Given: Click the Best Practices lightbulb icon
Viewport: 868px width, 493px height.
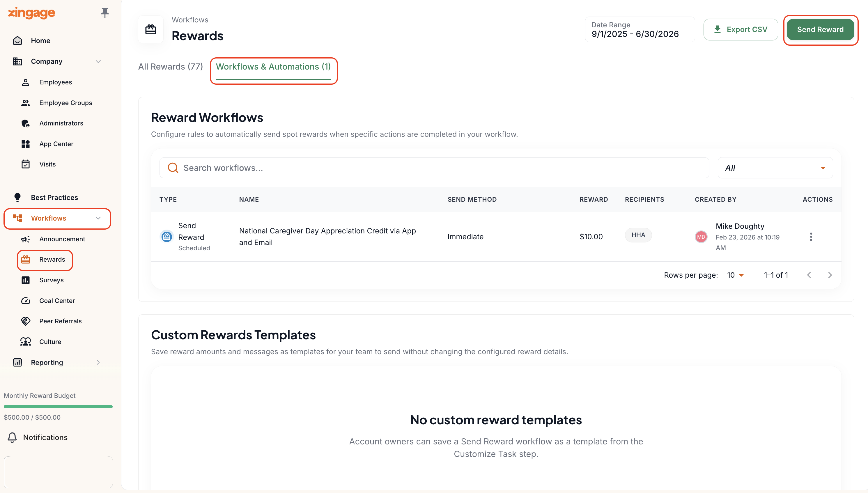Looking at the screenshot, I should (x=17, y=197).
